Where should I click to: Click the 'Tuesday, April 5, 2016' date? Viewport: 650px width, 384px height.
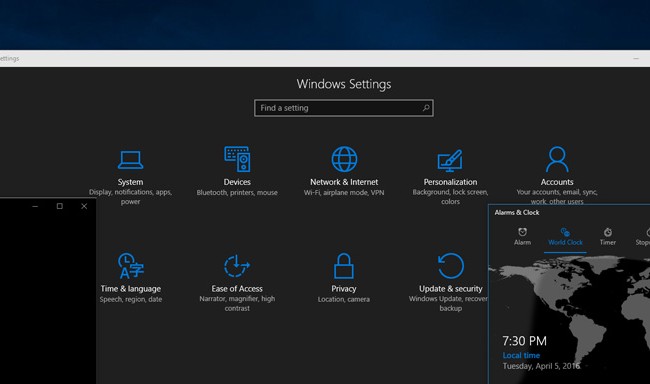[541, 366]
